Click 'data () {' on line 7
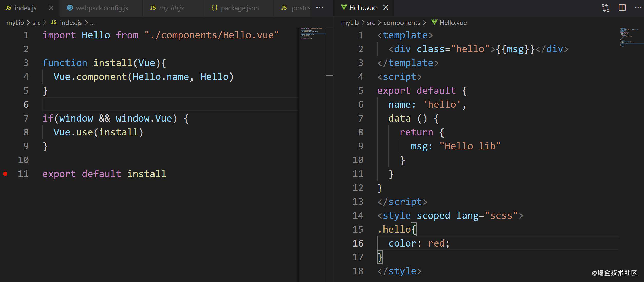The height and width of the screenshot is (282, 644). [x=414, y=118]
